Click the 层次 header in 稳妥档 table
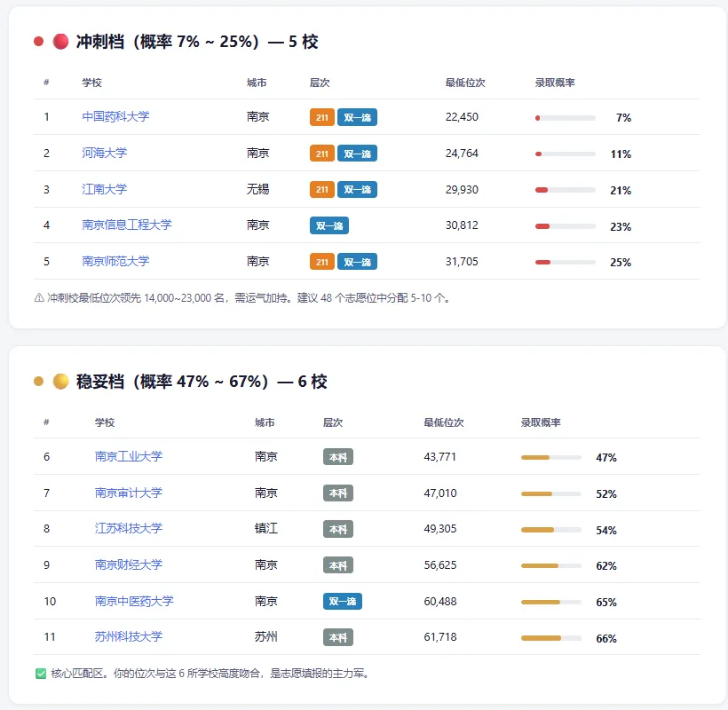 coord(333,422)
